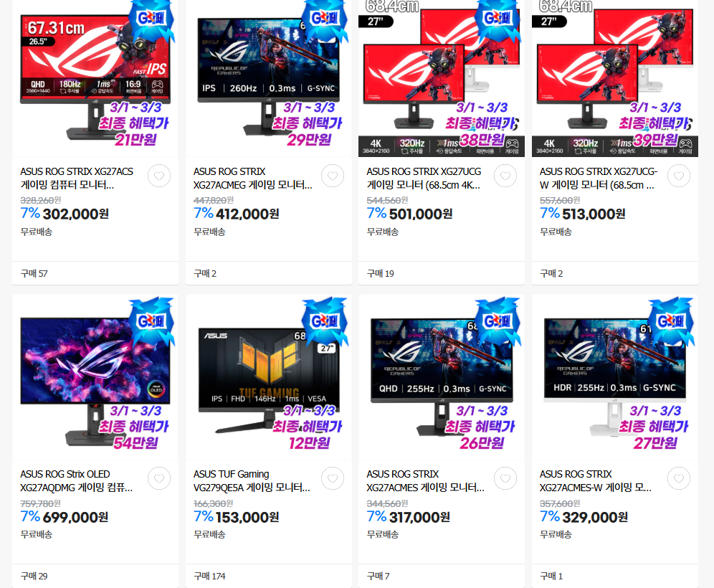This screenshot has height=588, width=714.
Task: Toggle wishlist heart for TUF Gaming VG279QE5A
Action: pyautogui.click(x=333, y=479)
